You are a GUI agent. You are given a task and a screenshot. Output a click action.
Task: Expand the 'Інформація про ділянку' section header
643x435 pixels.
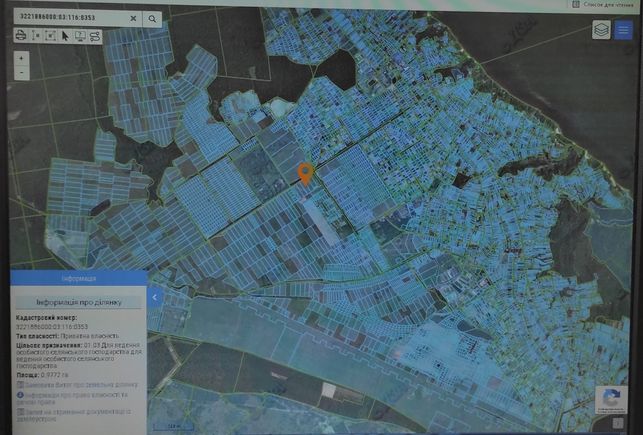click(x=78, y=302)
